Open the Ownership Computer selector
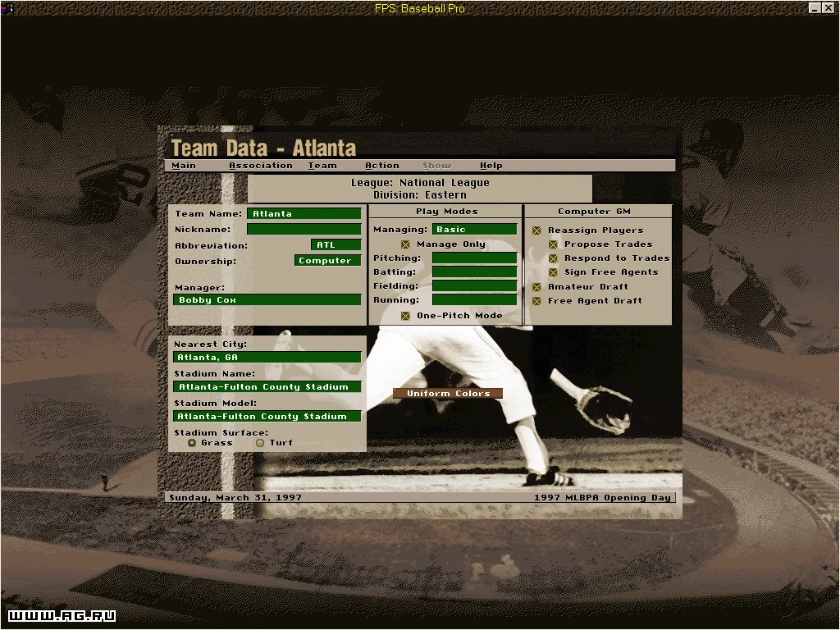840x630 pixels. pyautogui.click(x=327, y=261)
